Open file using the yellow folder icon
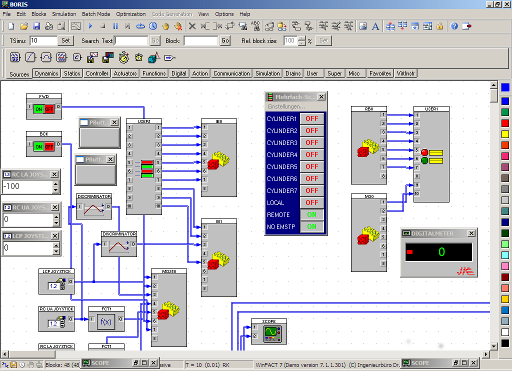This screenshot has width=512, height=371. [24, 26]
